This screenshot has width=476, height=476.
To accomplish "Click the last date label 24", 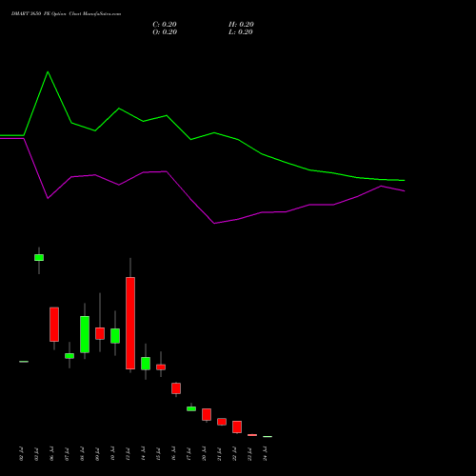I will (265, 454).
